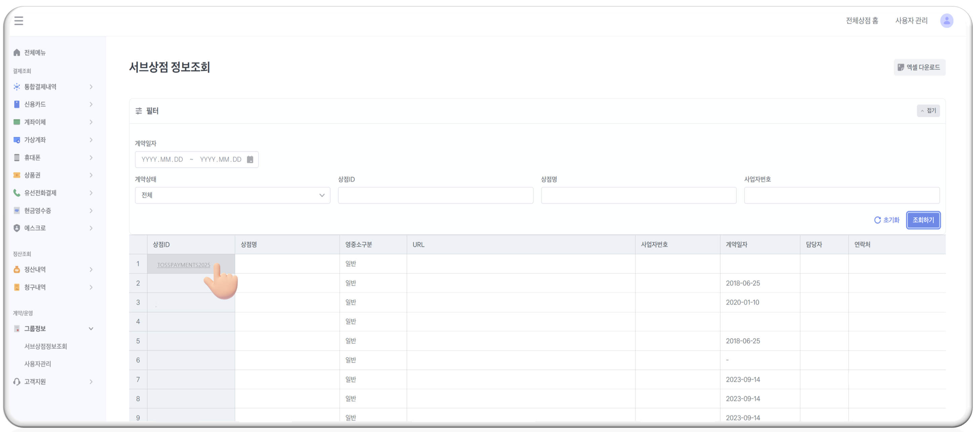The height and width of the screenshot is (432, 980).
Task: Open the hamburger menu icon
Action: coord(18,21)
